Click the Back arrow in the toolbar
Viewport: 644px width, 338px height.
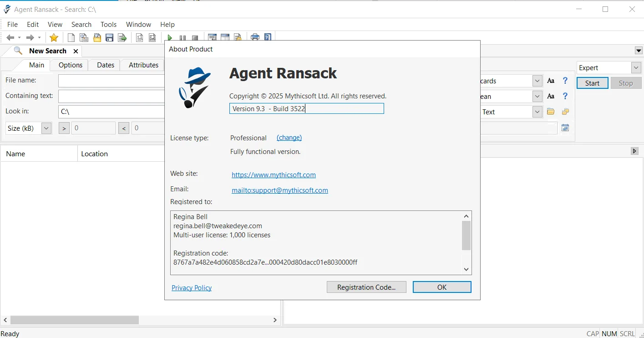click(x=10, y=37)
